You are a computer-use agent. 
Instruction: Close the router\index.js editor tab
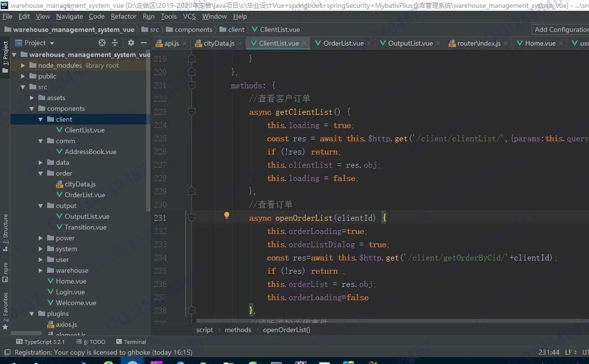tap(506, 44)
